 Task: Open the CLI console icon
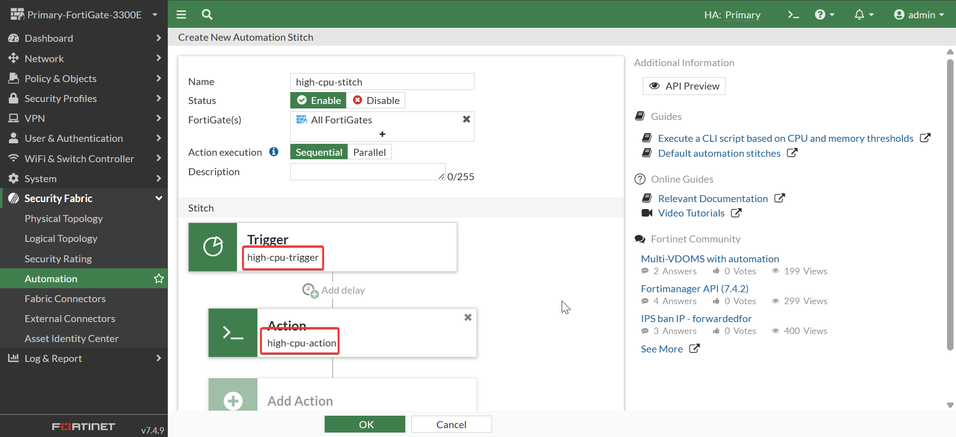[793, 15]
